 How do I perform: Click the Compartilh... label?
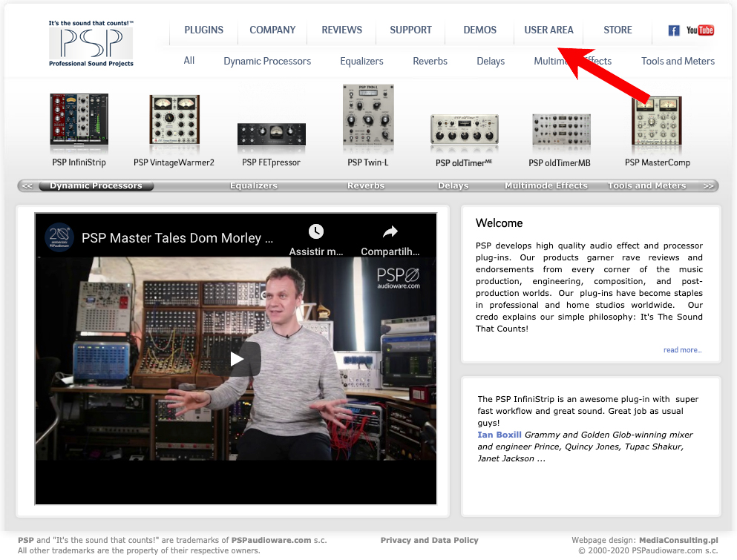click(390, 251)
